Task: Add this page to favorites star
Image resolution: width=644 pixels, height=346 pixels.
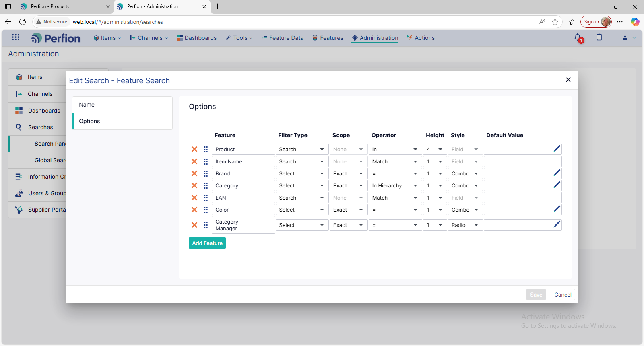Action: (x=555, y=22)
